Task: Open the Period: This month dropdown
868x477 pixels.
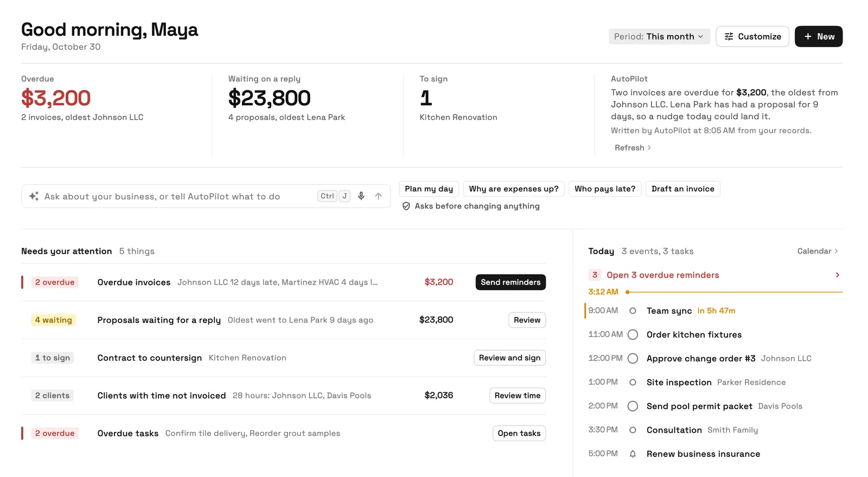Action: coord(659,36)
